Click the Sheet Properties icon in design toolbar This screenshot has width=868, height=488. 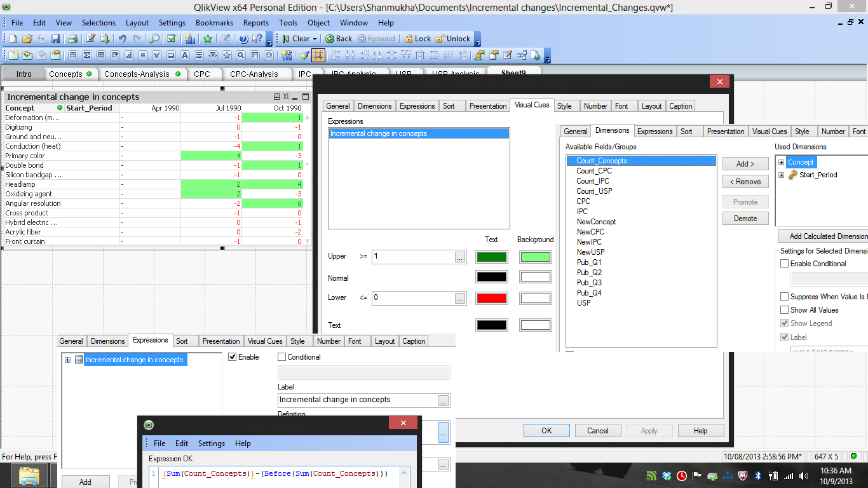tap(55, 55)
